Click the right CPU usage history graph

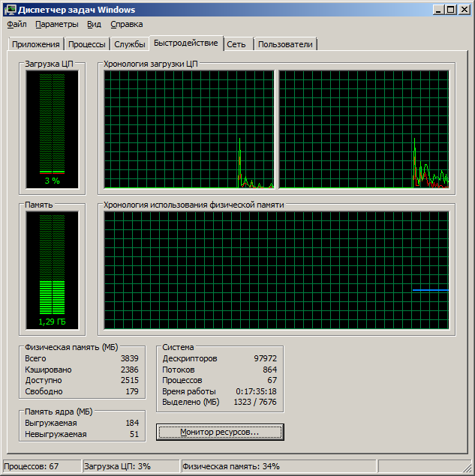(363, 129)
